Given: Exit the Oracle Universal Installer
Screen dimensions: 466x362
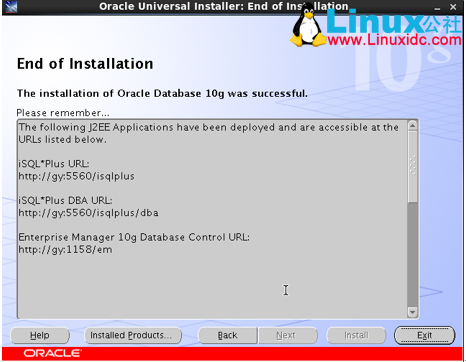Looking at the screenshot, I should click(424, 335).
